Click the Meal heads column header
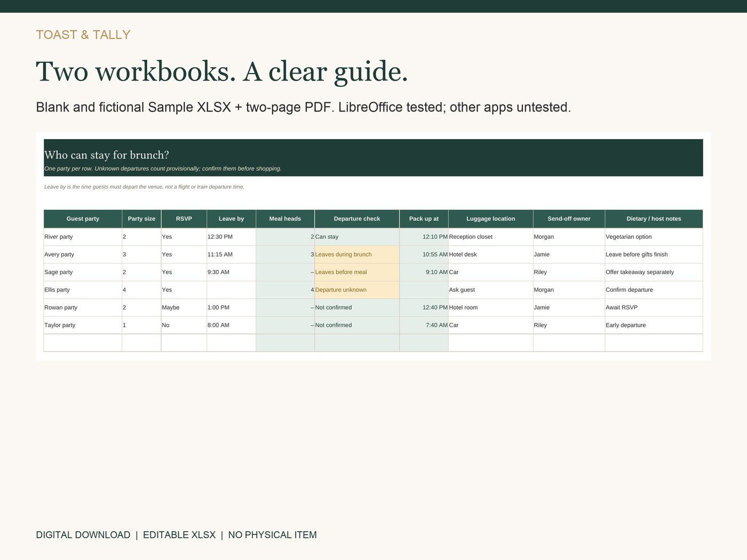Viewport: 747px width, 560px height. 285,219
